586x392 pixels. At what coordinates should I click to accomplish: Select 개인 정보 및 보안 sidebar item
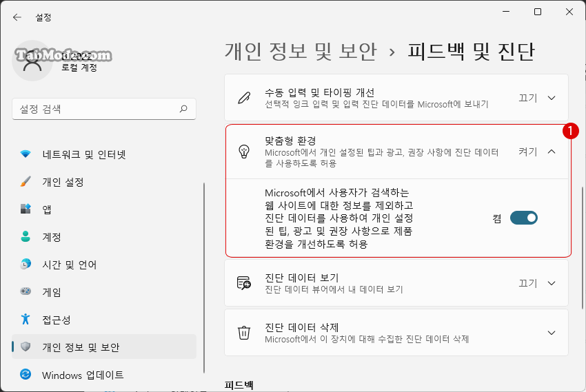tap(104, 347)
